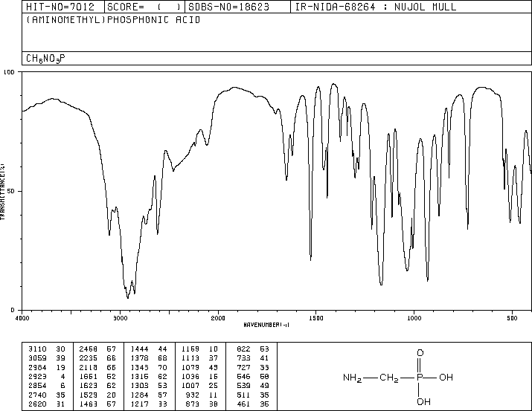This screenshot has height=411, width=532.
Task: Select the WAVENUMBER axis title
Action: 266,325
